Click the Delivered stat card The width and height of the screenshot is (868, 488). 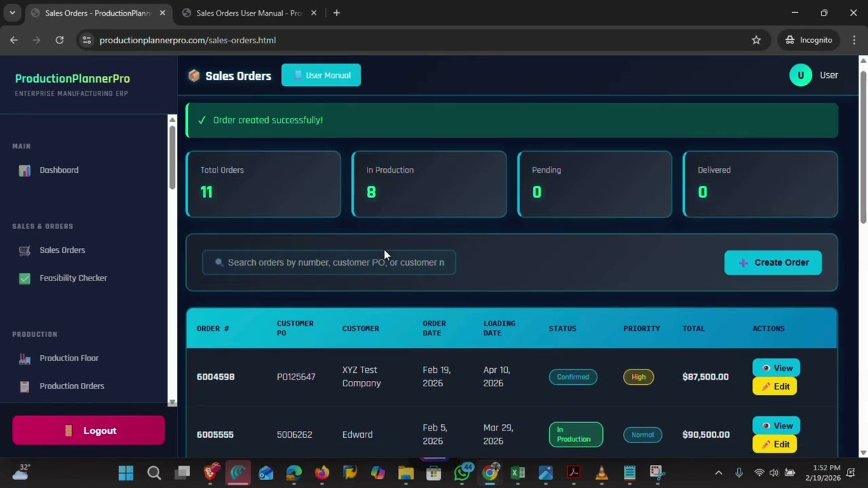760,184
